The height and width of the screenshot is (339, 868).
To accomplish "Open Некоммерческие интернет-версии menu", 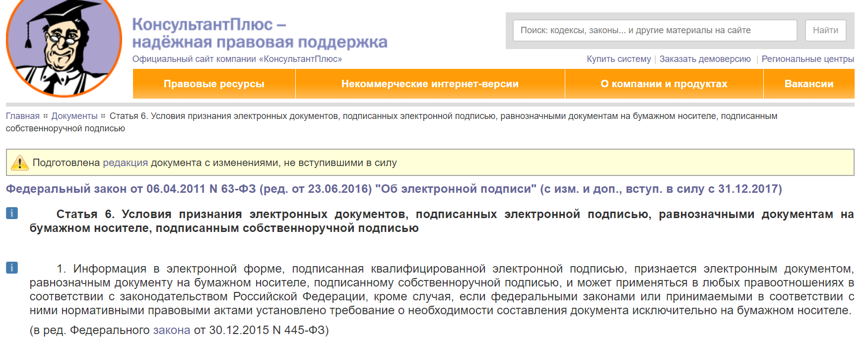I will [430, 84].
